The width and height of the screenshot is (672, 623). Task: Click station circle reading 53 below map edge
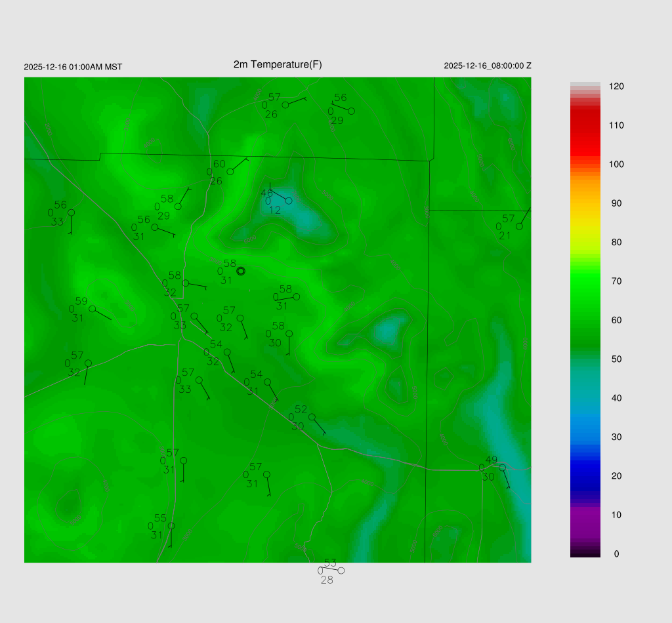[x=341, y=571]
